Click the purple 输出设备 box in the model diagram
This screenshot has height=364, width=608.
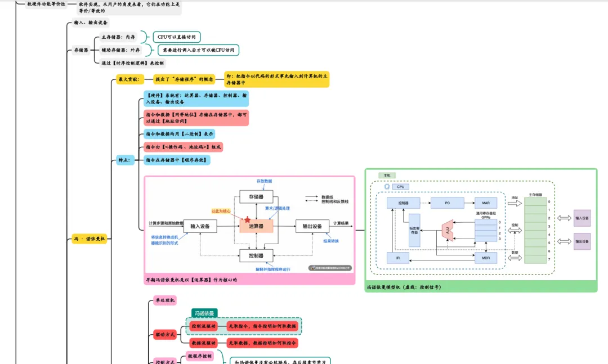click(x=582, y=241)
